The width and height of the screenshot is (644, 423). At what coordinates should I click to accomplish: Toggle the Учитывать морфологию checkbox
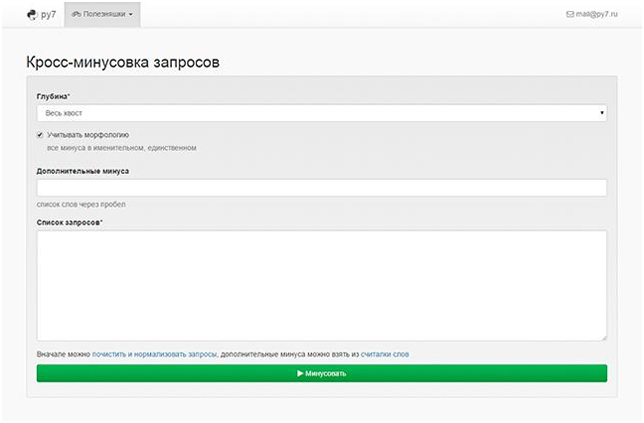click(40, 135)
